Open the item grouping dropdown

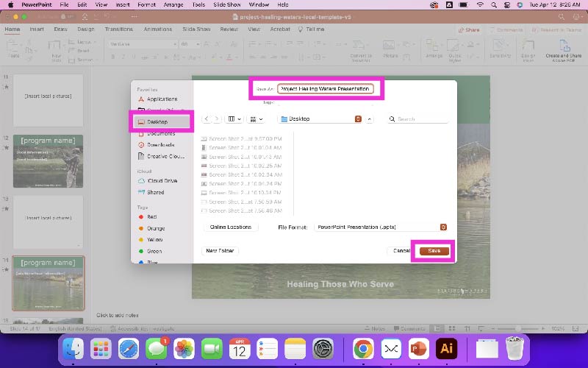pyautogui.click(x=257, y=119)
